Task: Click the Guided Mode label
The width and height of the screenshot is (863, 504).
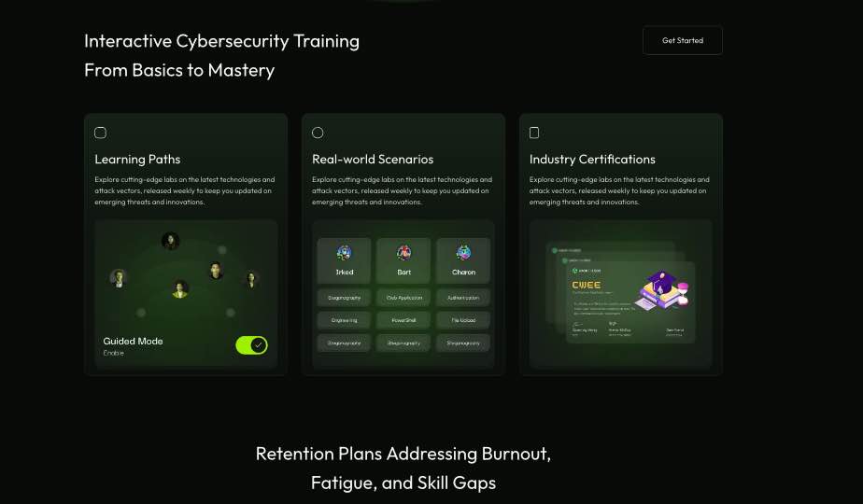Action: click(x=134, y=342)
